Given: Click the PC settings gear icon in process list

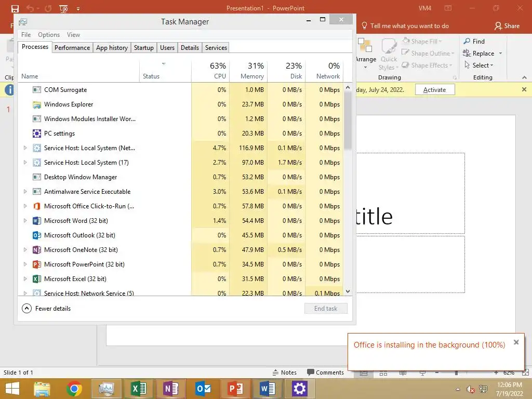Looking at the screenshot, I should pyautogui.click(x=37, y=134).
